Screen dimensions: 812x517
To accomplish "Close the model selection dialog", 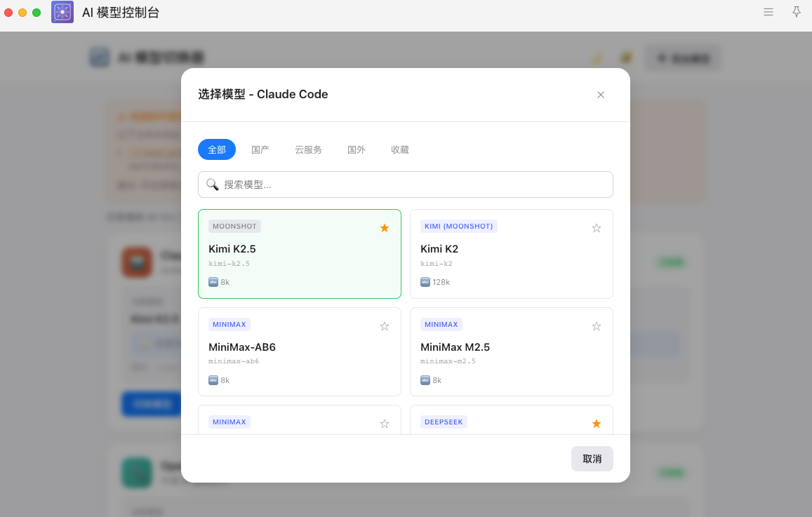I will click(601, 95).
